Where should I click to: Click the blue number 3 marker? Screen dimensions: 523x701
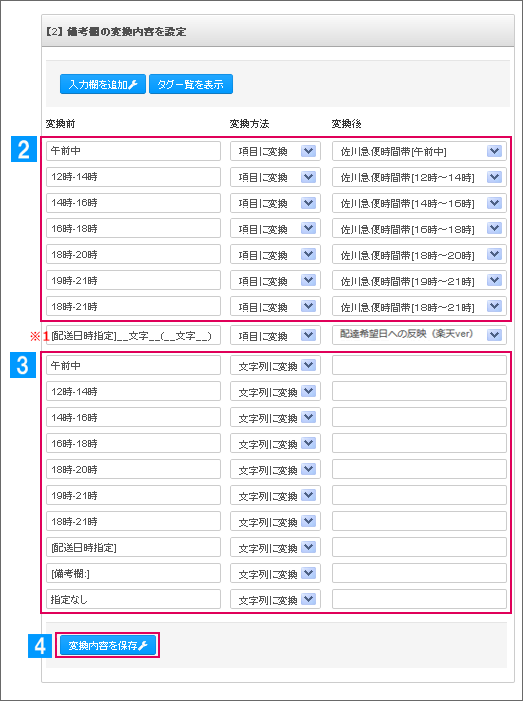pyautogui.click(x=23, y=365)
